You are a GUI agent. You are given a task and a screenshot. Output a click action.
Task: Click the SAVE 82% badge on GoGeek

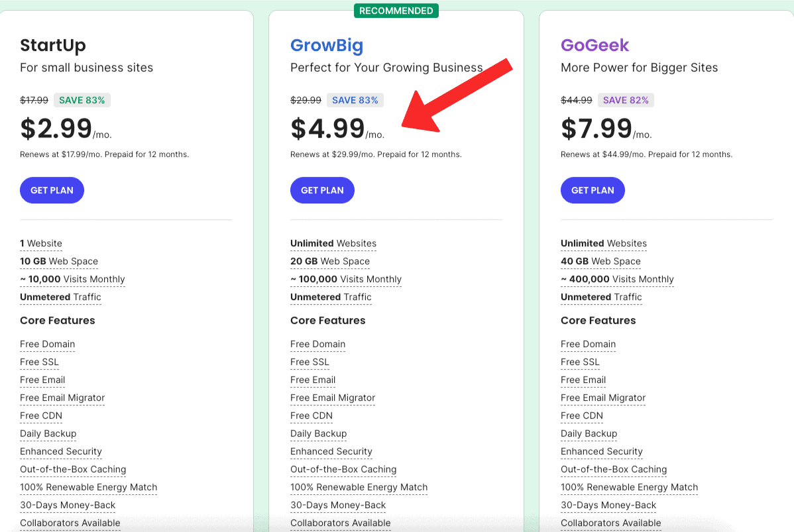[626, 100]
